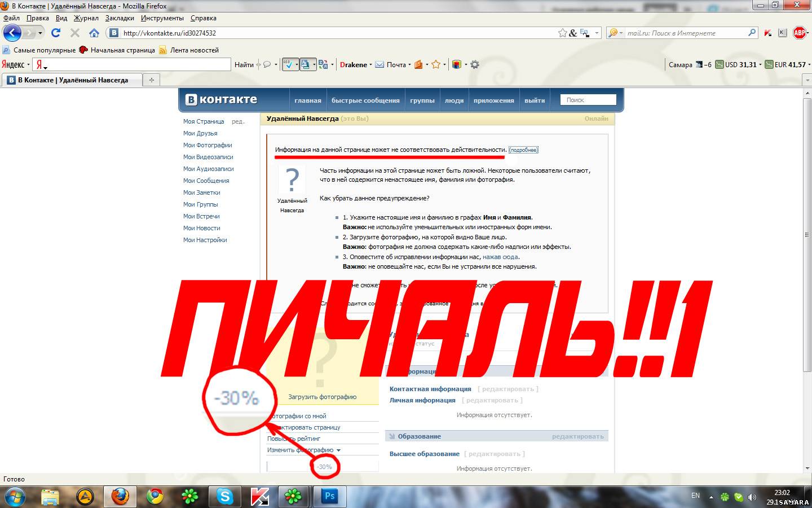Toggle the spell check icon in Yandex bar
The image size is (812, 508).
[288, 64]
